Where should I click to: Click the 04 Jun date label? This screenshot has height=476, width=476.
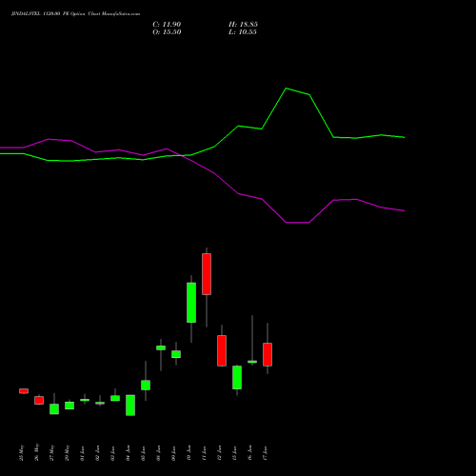[x=129, y=453]
